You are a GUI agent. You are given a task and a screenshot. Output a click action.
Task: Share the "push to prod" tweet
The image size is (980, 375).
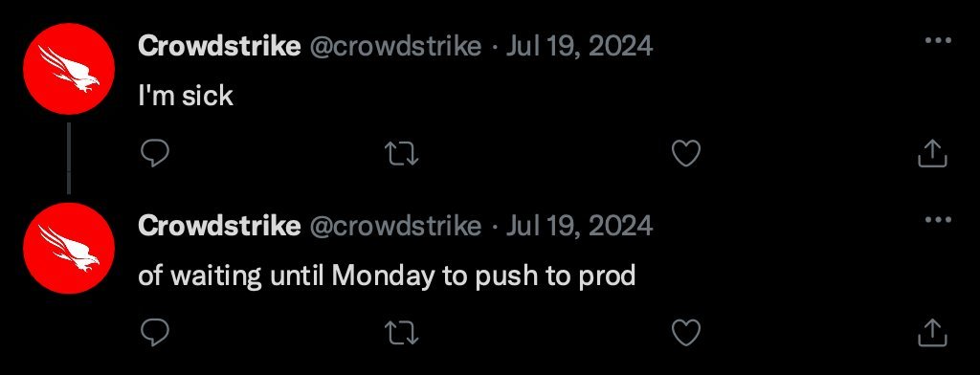tap(932, 333)
